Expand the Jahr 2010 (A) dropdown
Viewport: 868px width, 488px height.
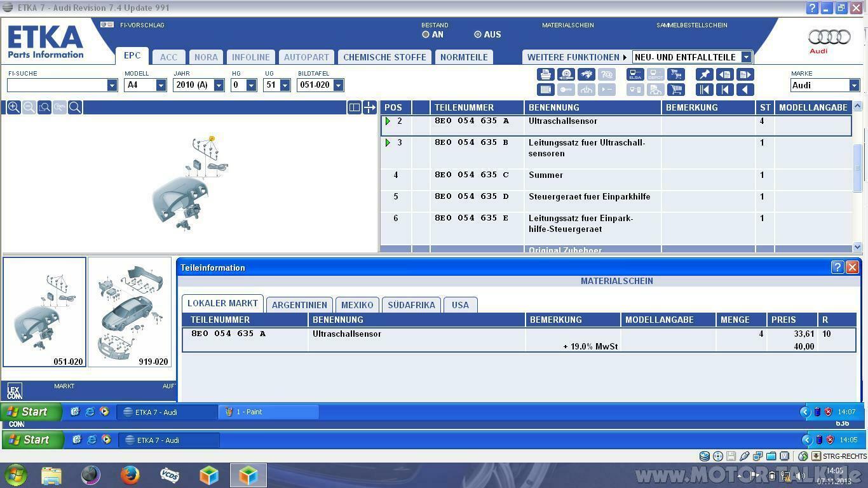pos(219,85)
